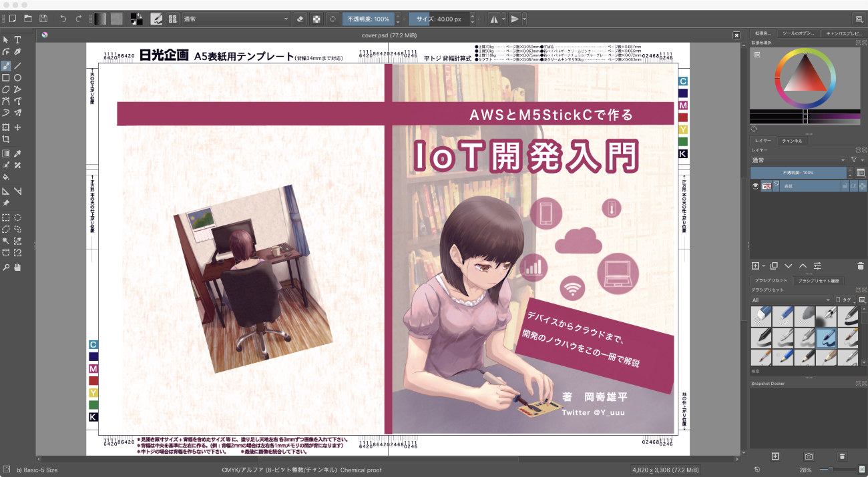This screenshot has width=868, height=477.
Task: Move the layer down
Action: [x=789, y=266]
